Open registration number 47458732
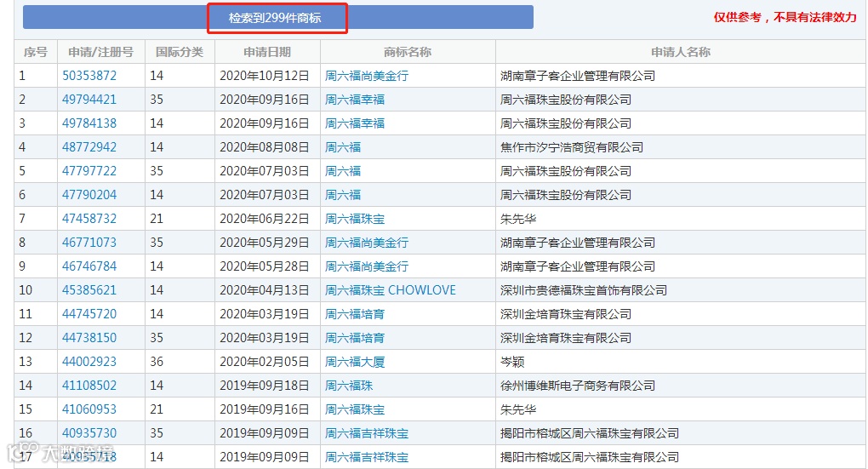Screen dimensions: 868x469 (x=89, y=218)
